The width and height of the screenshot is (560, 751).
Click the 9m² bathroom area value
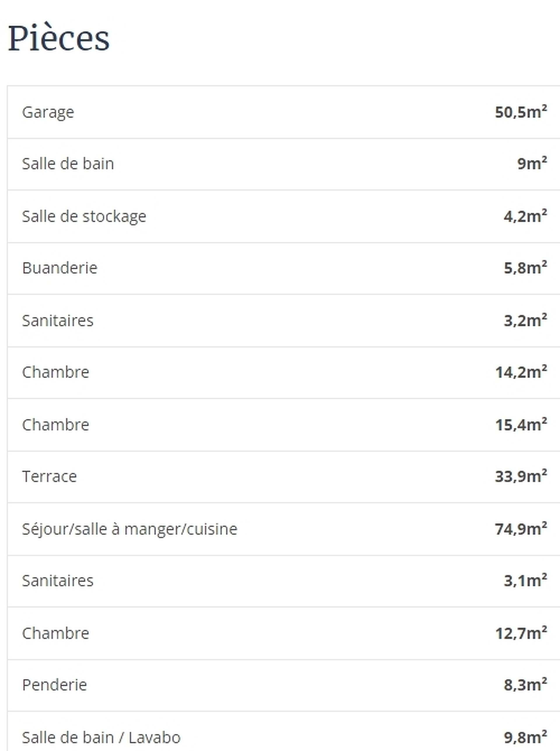pos(532,164)
